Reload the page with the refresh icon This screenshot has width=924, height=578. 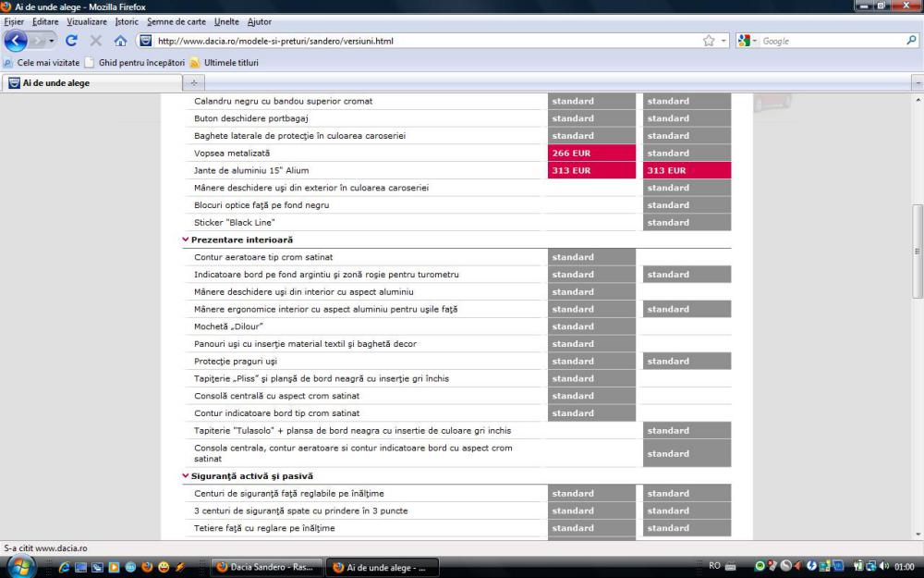[x=71, y=41]
